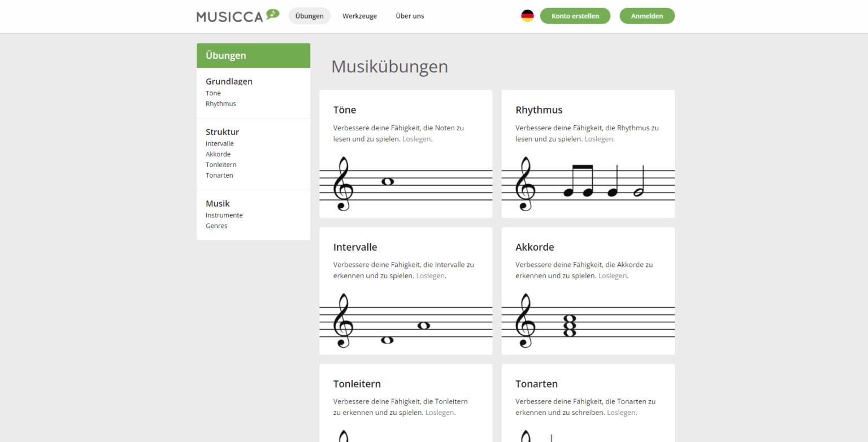Click the German flag language icon
Image resolution: width=868 pixels, height=442 pixels.
527,16
